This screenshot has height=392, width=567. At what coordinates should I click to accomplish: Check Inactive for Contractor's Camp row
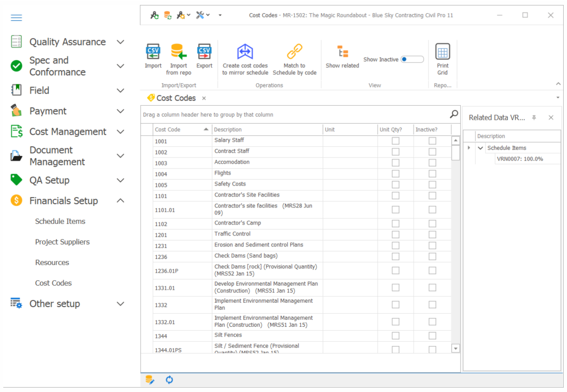coord(432,223)
